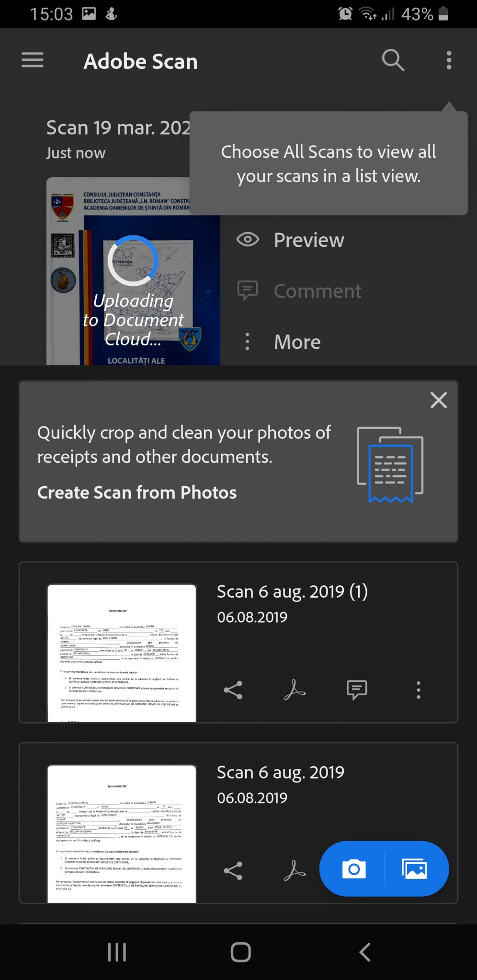Open Scan 6 aug. 2019 (1) in Acrobat
Viewport: 477px width, 980px height.
(x=295, y=690)
